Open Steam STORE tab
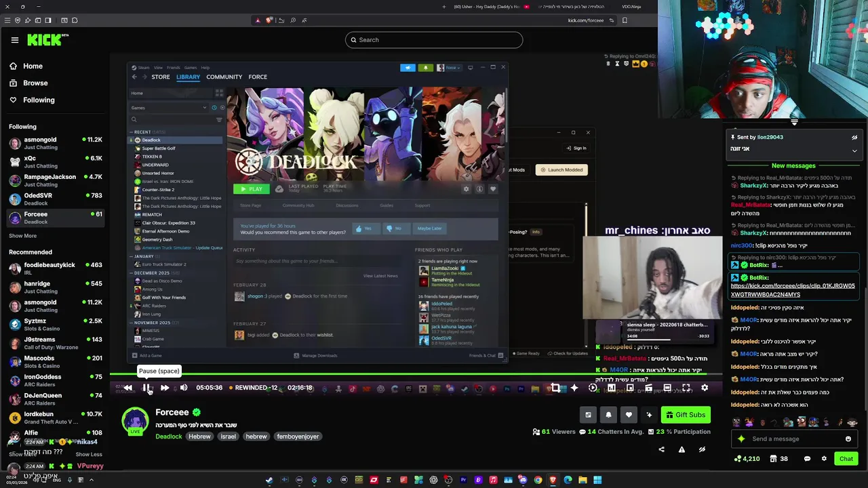The image size is (868, 488). click(x=161, y=77)
